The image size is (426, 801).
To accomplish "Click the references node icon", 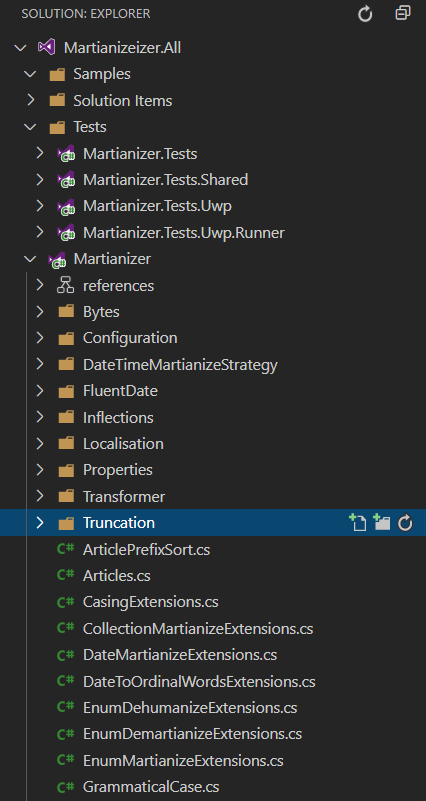I will point(66,286).
